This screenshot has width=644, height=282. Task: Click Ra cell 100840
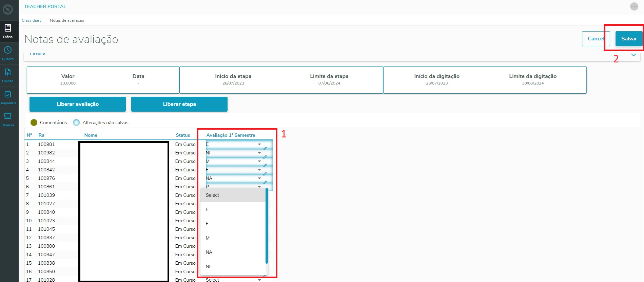46,212
